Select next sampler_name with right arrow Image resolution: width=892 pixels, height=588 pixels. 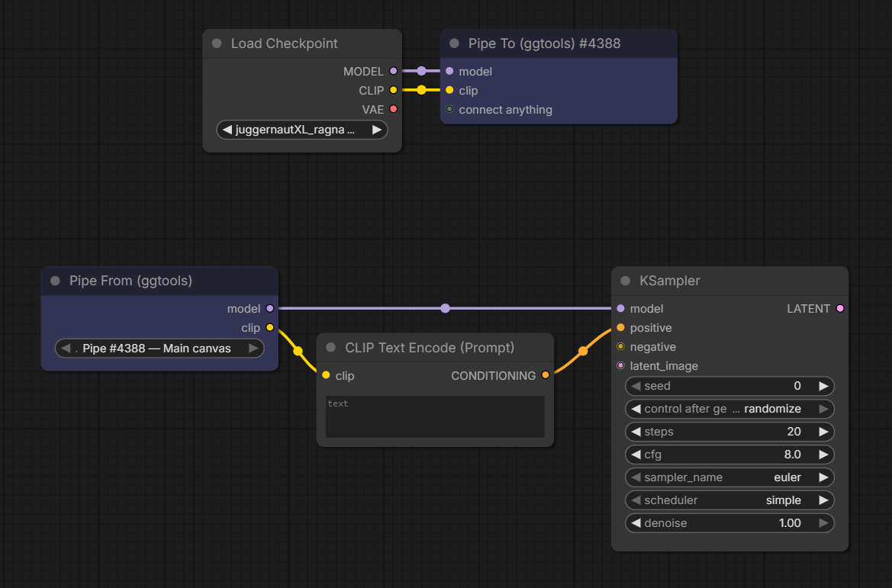[823, 477]
